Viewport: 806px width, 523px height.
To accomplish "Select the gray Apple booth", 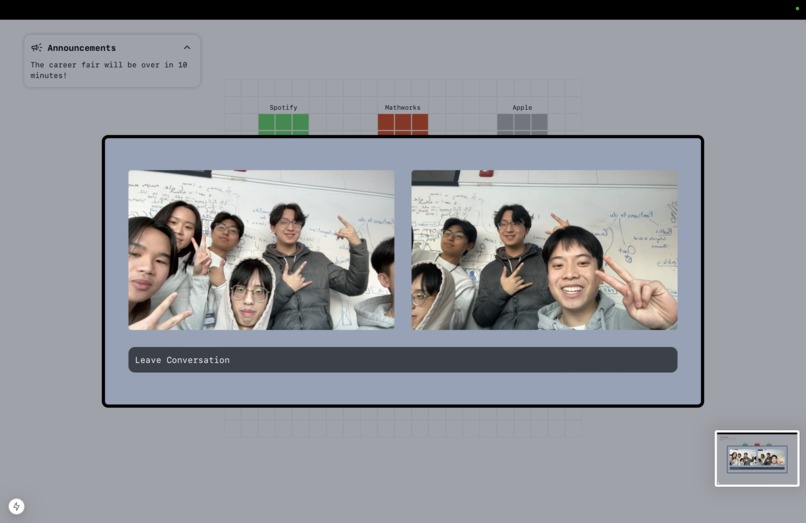I will tap(522, 125).
